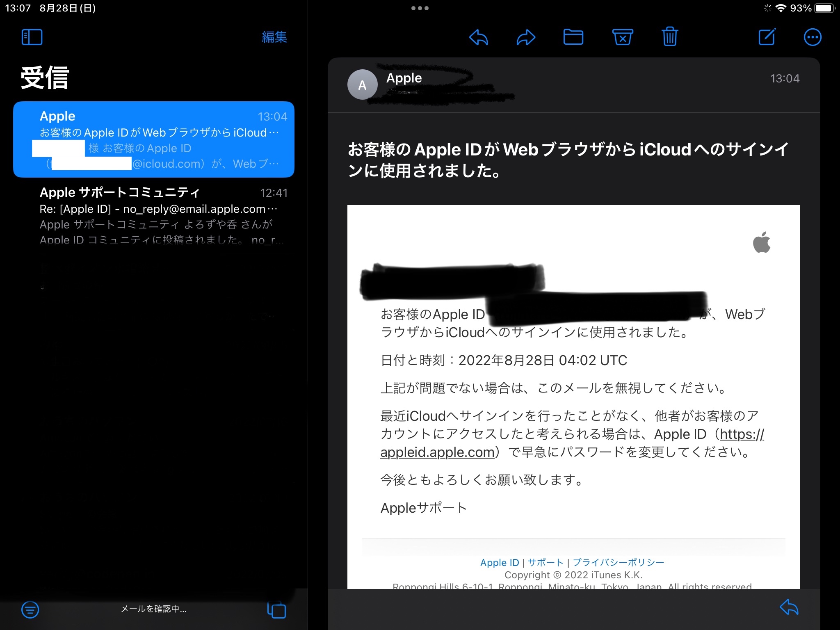This screenshot has height=630, width=840.
Task: Forward this email with the forward arrow
Action: click(x=526, y=37)
